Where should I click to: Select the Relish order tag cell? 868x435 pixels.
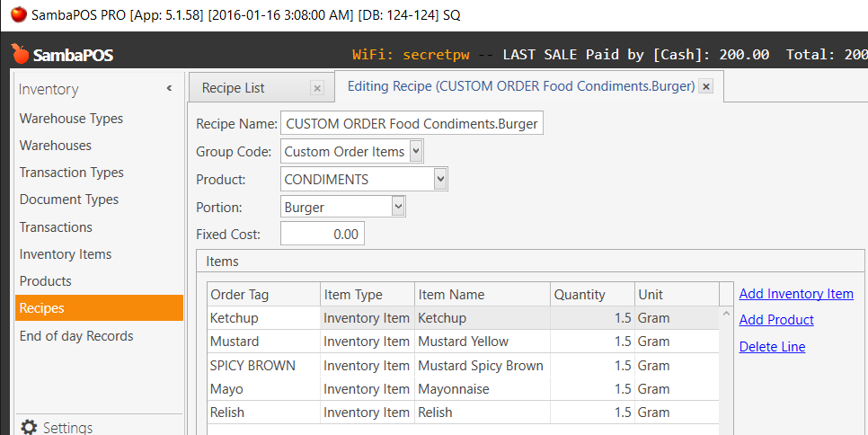[x=264, y=413]
